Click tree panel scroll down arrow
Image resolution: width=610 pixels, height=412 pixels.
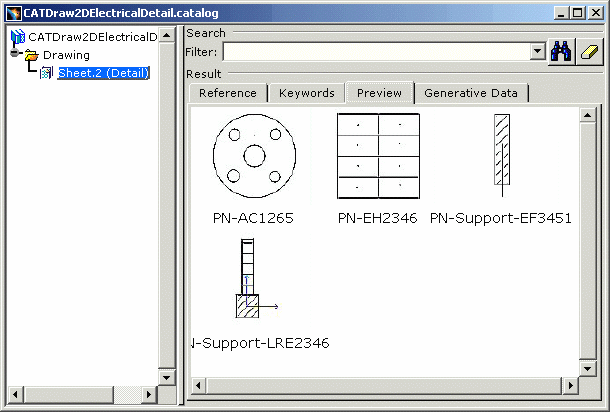click(167, 377)
